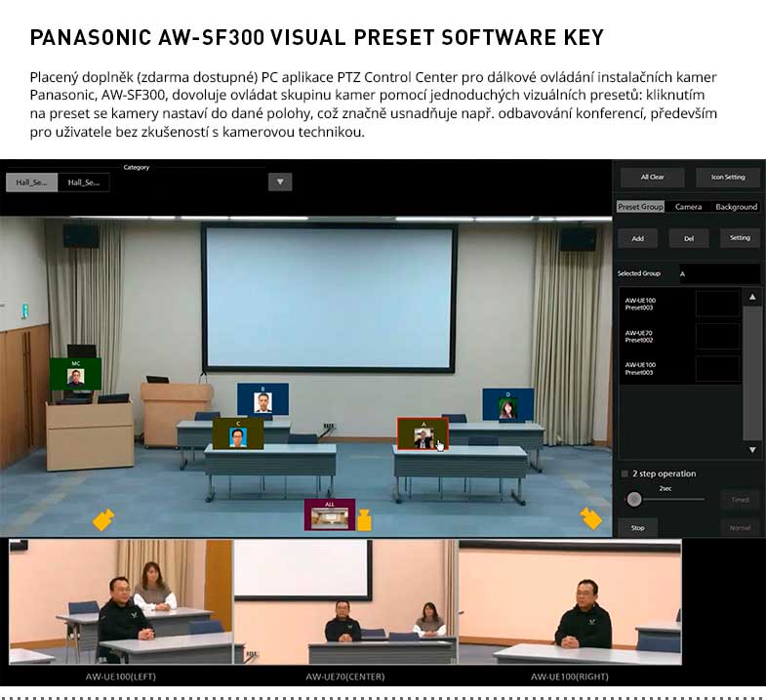Choose preset icon D on the right side
The image size is (766, 700).
click(x=507, y=405)
